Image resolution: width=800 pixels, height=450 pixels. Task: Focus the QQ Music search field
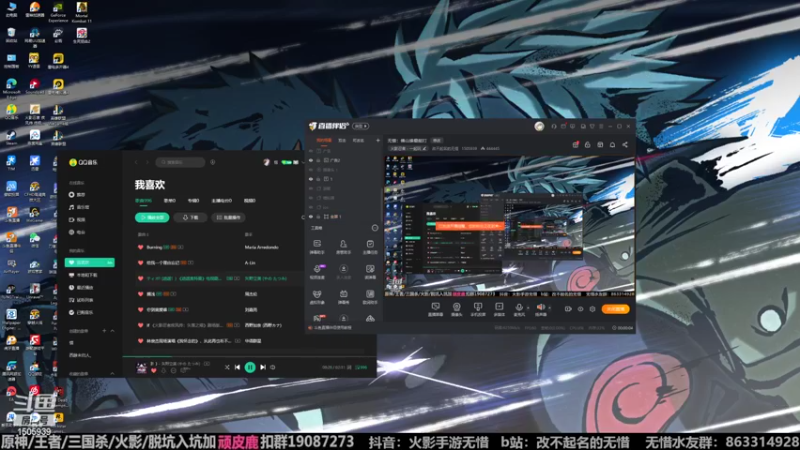180,162
